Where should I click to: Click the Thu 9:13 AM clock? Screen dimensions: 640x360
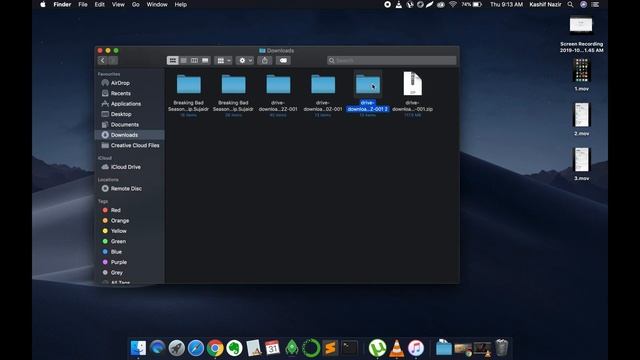(506, 4)
